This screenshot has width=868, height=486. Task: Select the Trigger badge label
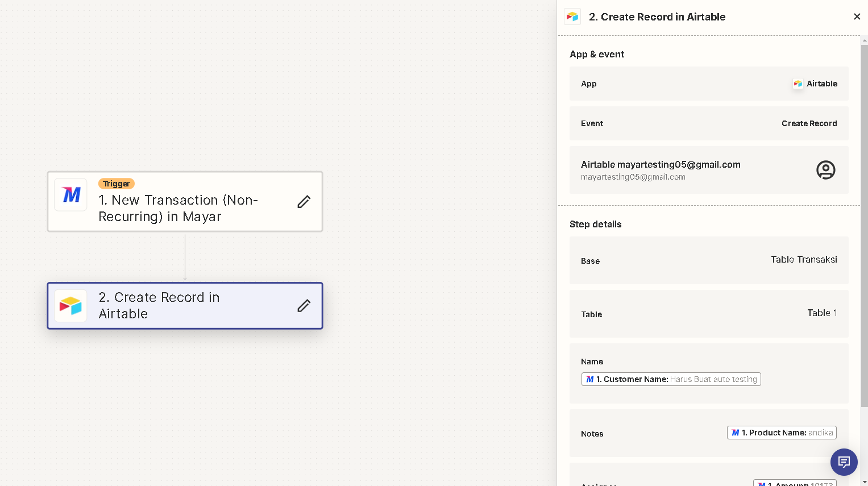coord(116,184)
